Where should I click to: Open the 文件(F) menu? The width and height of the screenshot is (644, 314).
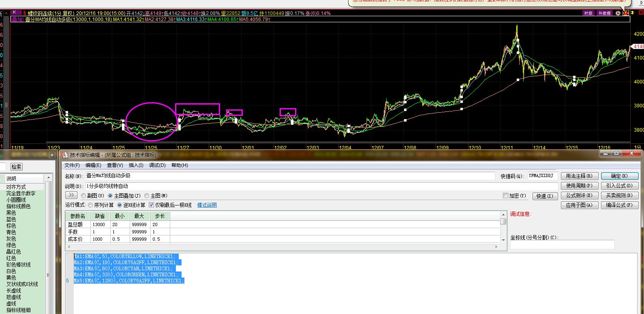coord(72,165)
